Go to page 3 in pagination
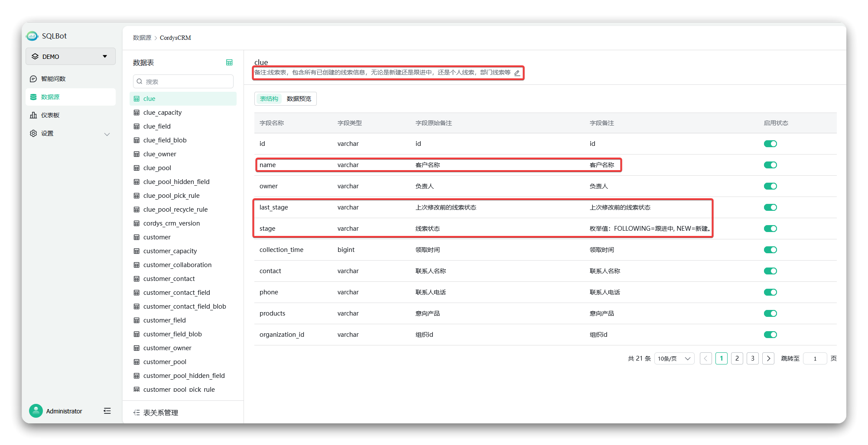 753,358
